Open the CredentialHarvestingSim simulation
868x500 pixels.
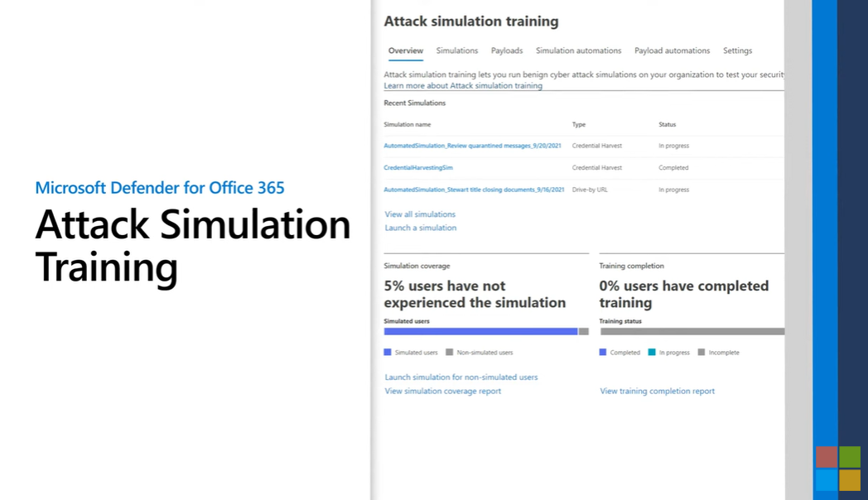tap(418, 168)
